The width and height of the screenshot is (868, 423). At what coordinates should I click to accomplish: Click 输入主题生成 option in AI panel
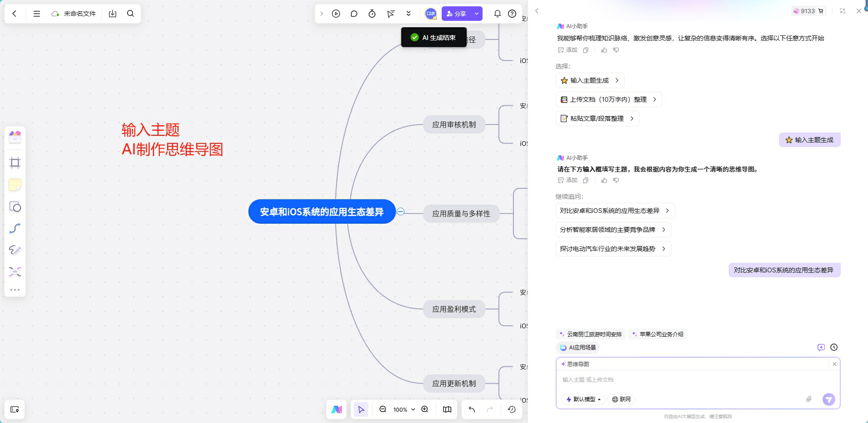(x=589, y=80)
